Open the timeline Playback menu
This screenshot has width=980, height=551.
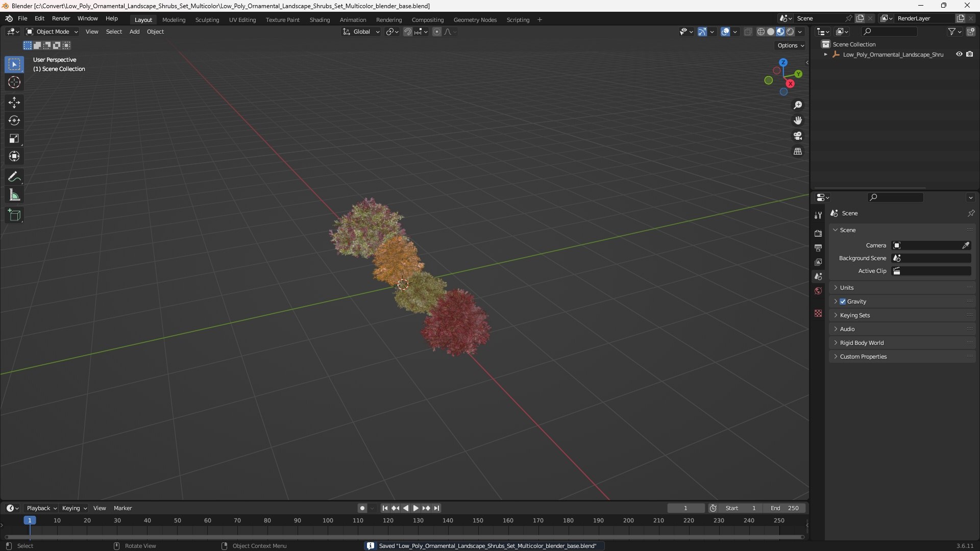(42, 508)
